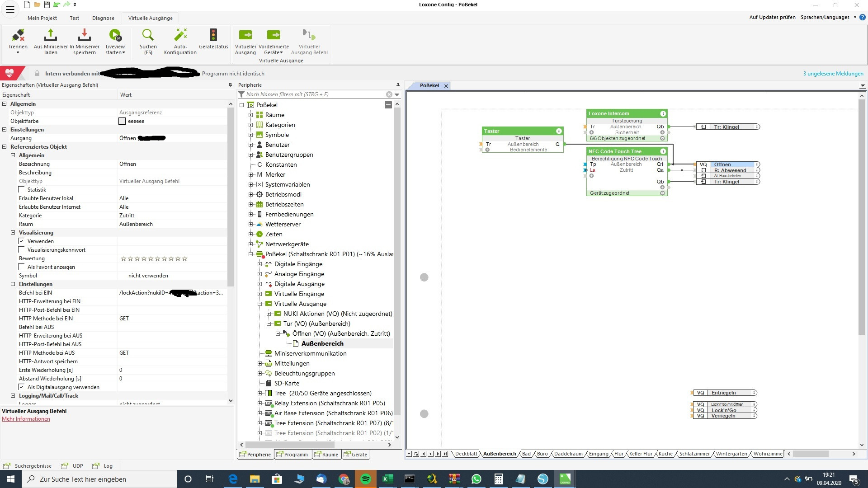Uncheck Als Digitalausgang verwenden
868x488 pixels.
coord(22,387)
